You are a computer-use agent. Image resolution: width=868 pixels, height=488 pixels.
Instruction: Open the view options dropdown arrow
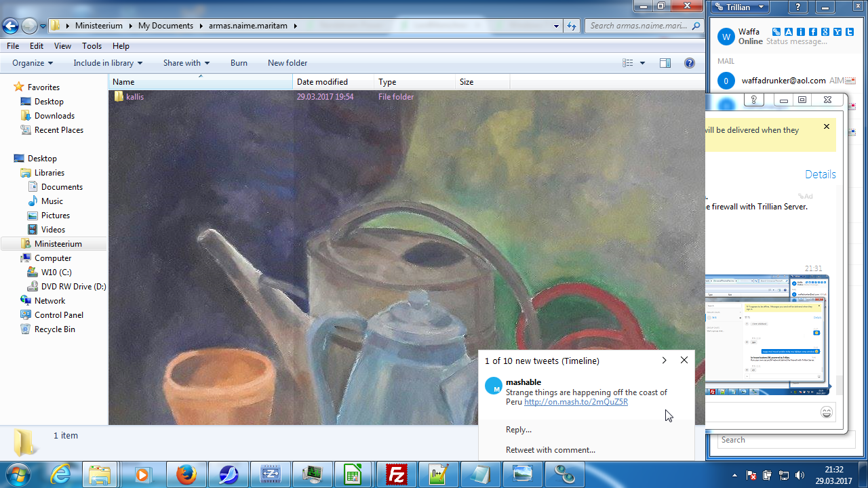click(x=642, y=63)
